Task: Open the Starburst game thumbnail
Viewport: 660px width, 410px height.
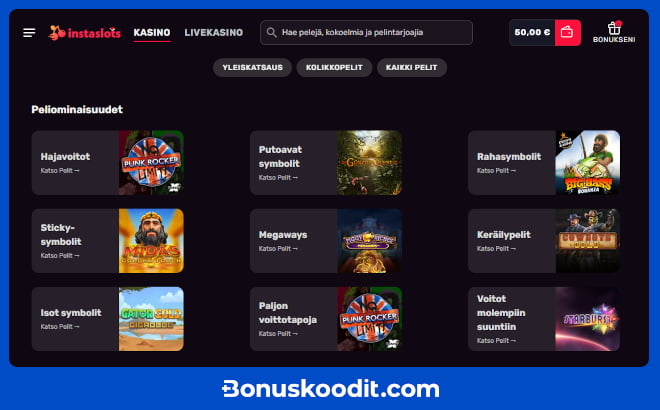Action: click(x=588, y=319)
